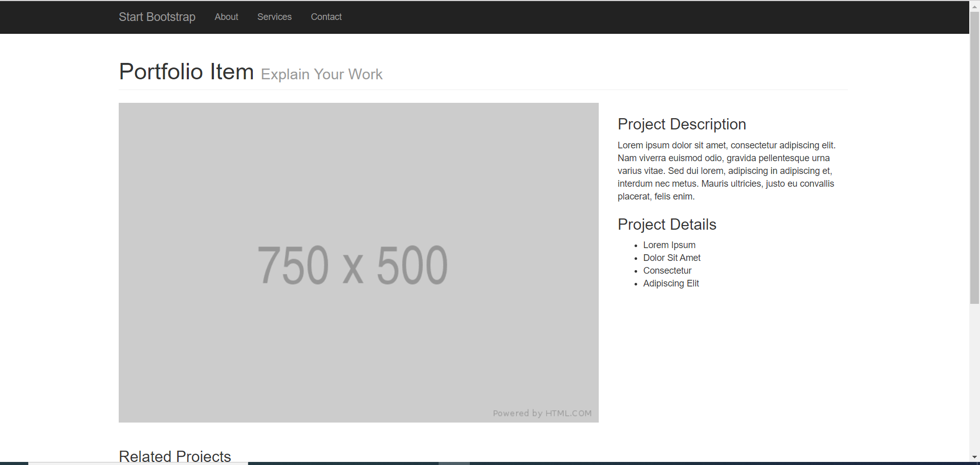Click the Project Details heading

[667, 225]
